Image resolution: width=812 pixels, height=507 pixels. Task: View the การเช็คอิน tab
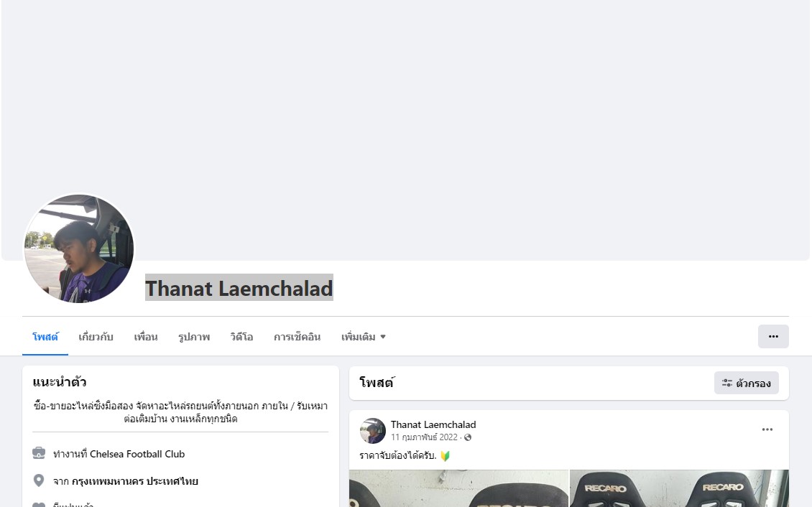297,337
